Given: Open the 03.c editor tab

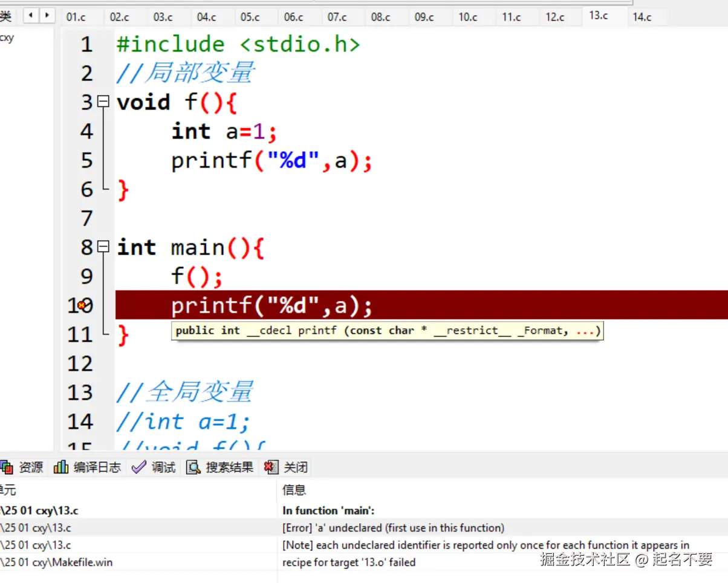Looking at the screenshot, I should pyautogui.click(x=163, y=17).
